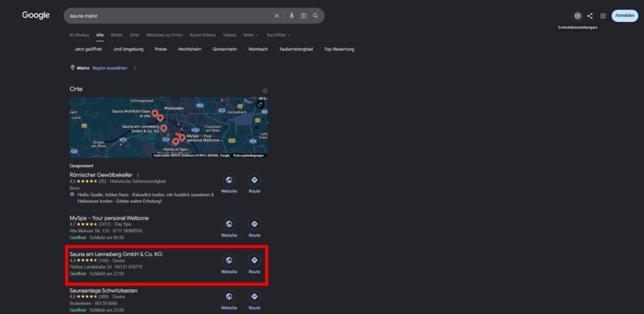Click Schließt um 23:00 text
This screenshot has width=644, height=314.
click(x=107, y=310)
